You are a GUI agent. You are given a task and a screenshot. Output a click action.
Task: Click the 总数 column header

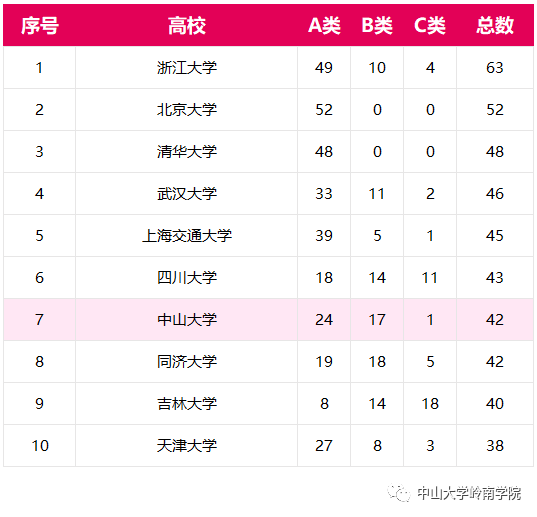click(495, 26)
